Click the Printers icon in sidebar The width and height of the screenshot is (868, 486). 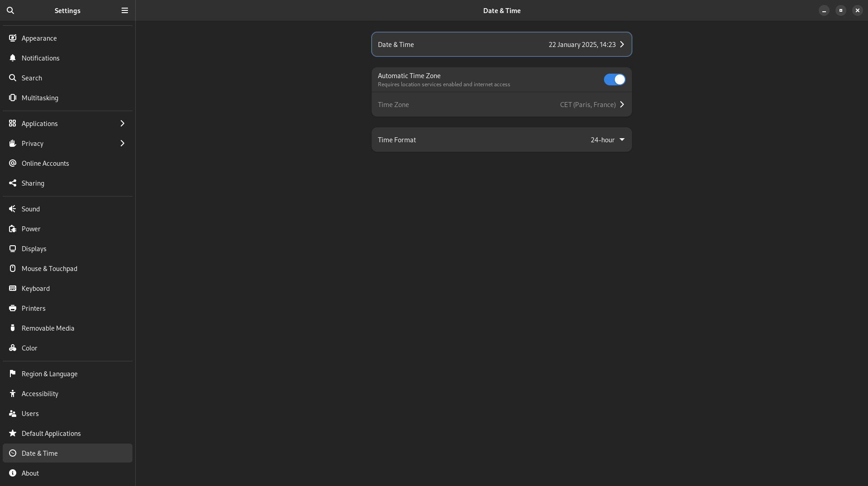point(13,308)
